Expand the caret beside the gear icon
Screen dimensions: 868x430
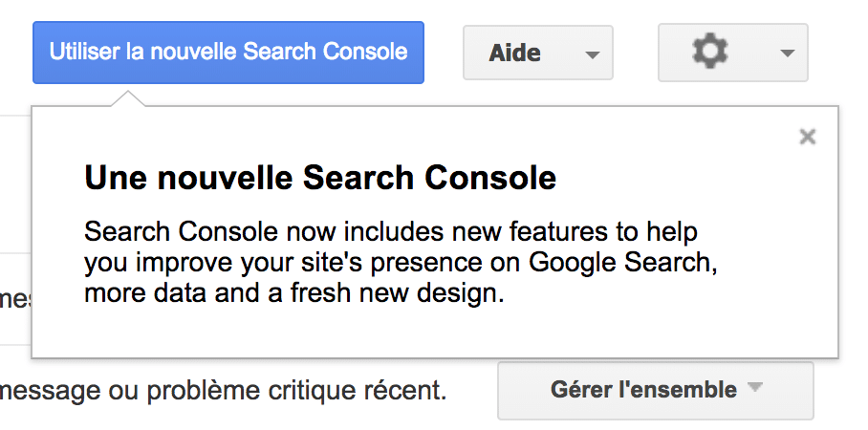click(x=787, y=54)
